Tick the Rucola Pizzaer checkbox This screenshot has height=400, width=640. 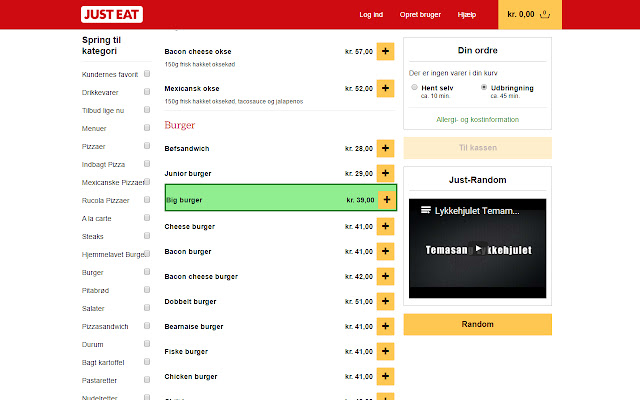point(147,200)
